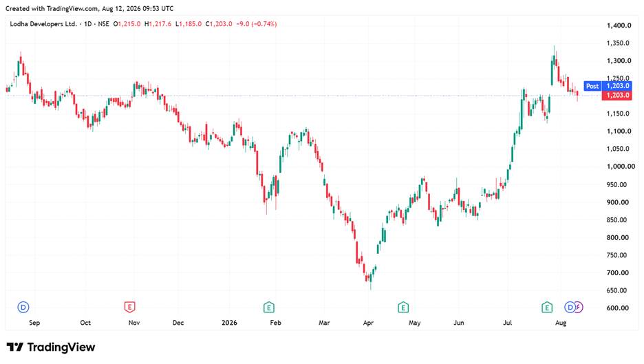Click the change value −9.0 (−0.74%)
644x364 pixels.
[x=257, y=24]
